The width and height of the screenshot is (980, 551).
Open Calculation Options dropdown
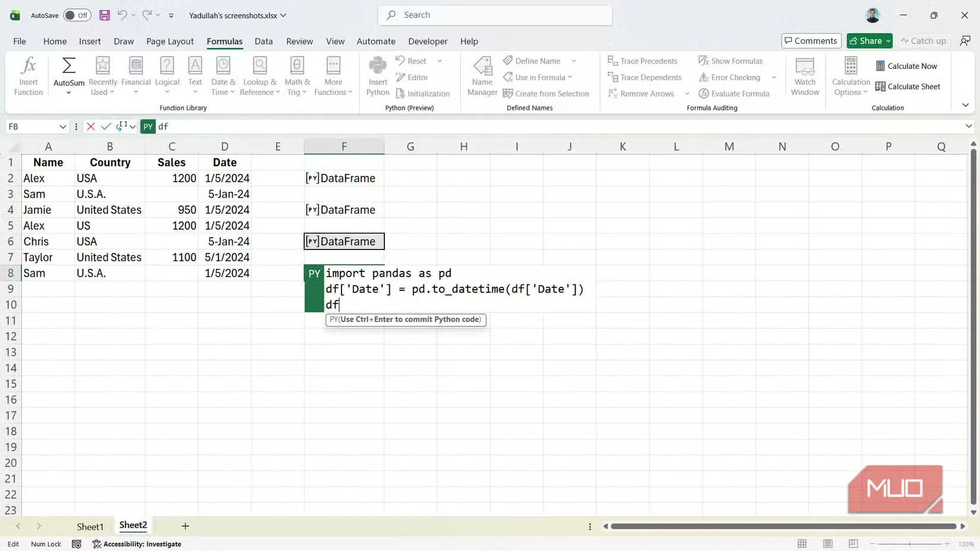coord(851,75)
